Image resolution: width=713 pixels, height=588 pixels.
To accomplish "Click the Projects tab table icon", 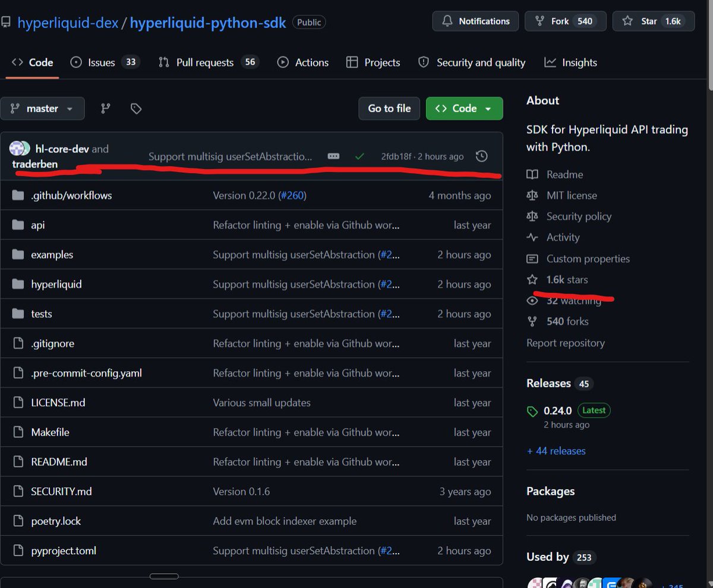I will 352,62.
